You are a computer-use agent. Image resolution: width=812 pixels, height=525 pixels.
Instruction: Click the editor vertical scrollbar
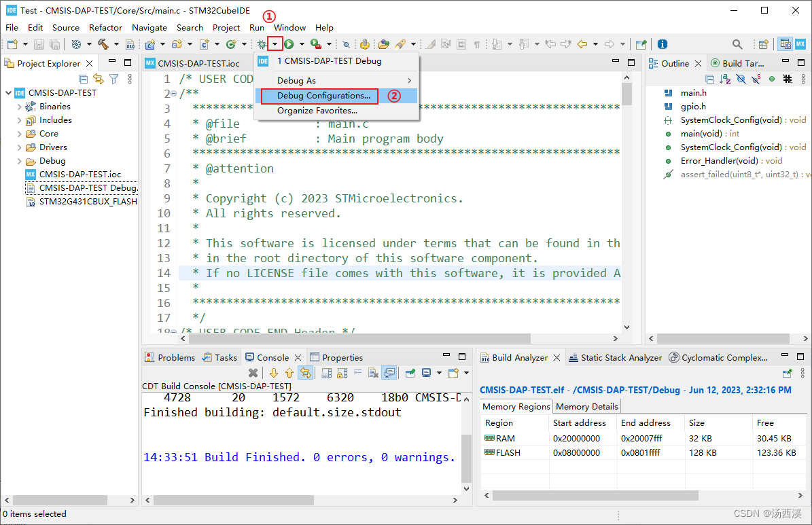626,202
